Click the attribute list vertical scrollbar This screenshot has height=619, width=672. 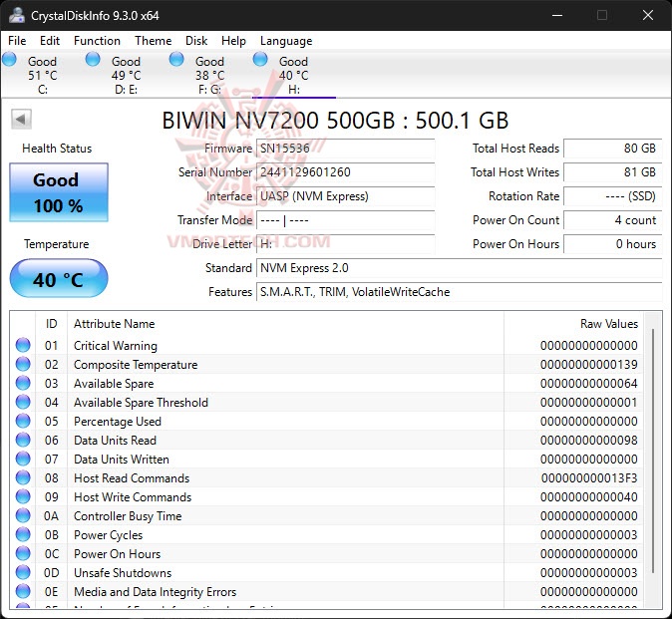[653, 449]
